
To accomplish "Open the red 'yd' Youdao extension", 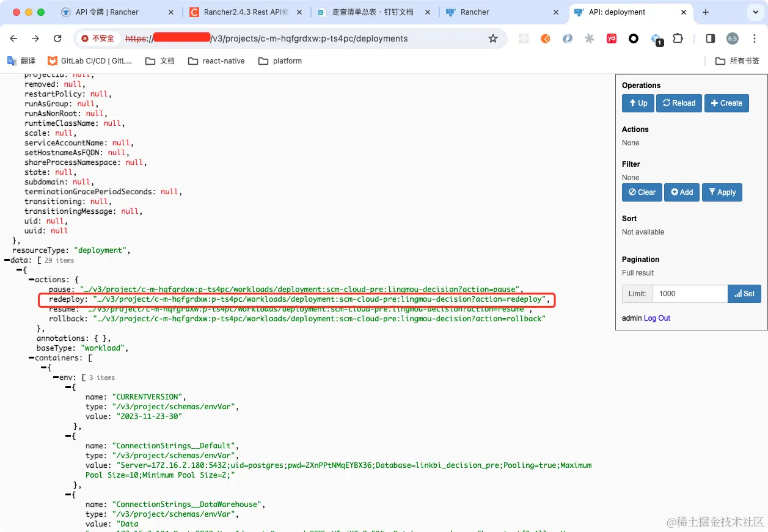I will pos(612,38).
